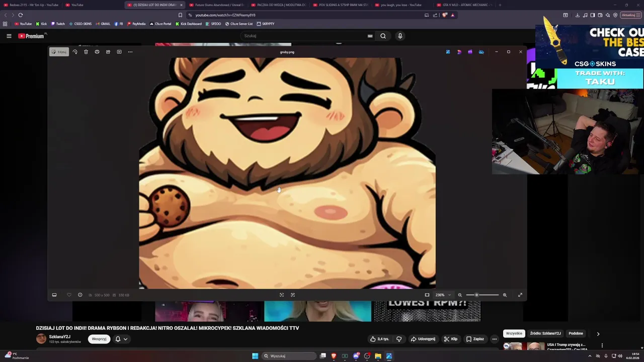Open Kick bookmark in bookmarks bar
The width and height of the screenshot is (644, 362).
(41, 24)
